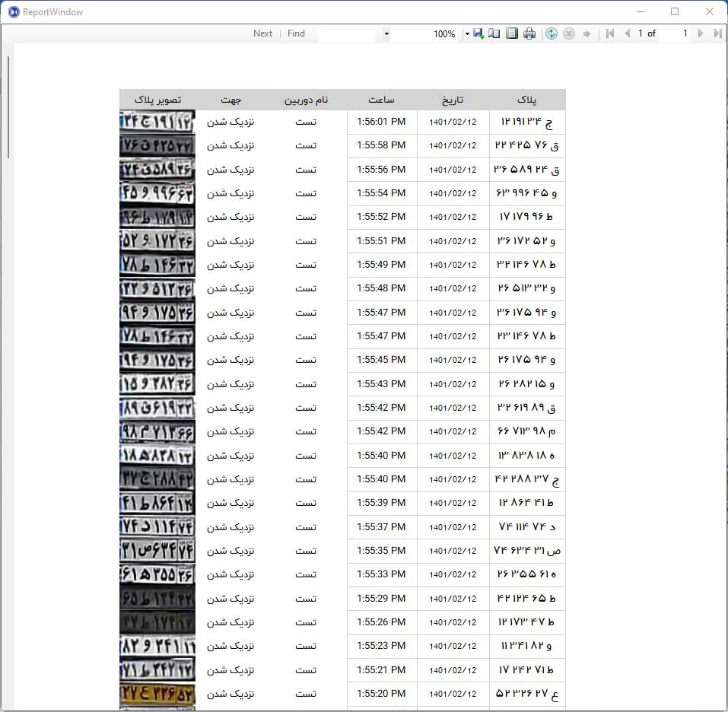
Task: Click plate thumbnail for 1:56:01 PM row
Action: (x=157, y=122)
